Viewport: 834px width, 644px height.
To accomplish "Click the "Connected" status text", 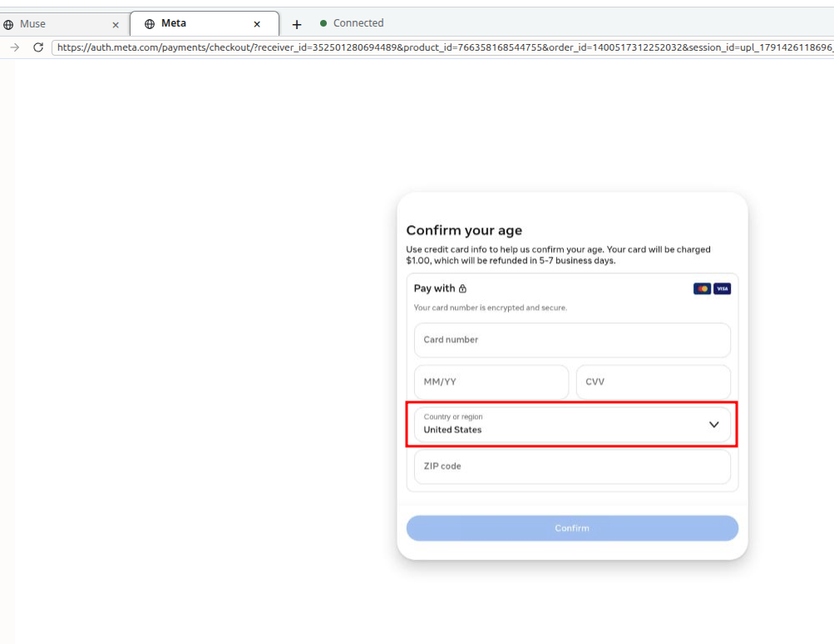I will (x=358, y=23).
